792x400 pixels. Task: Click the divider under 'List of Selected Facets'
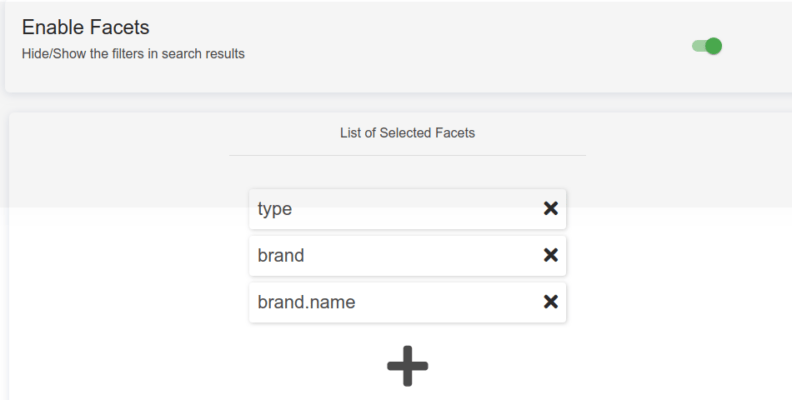click(407, 155)
